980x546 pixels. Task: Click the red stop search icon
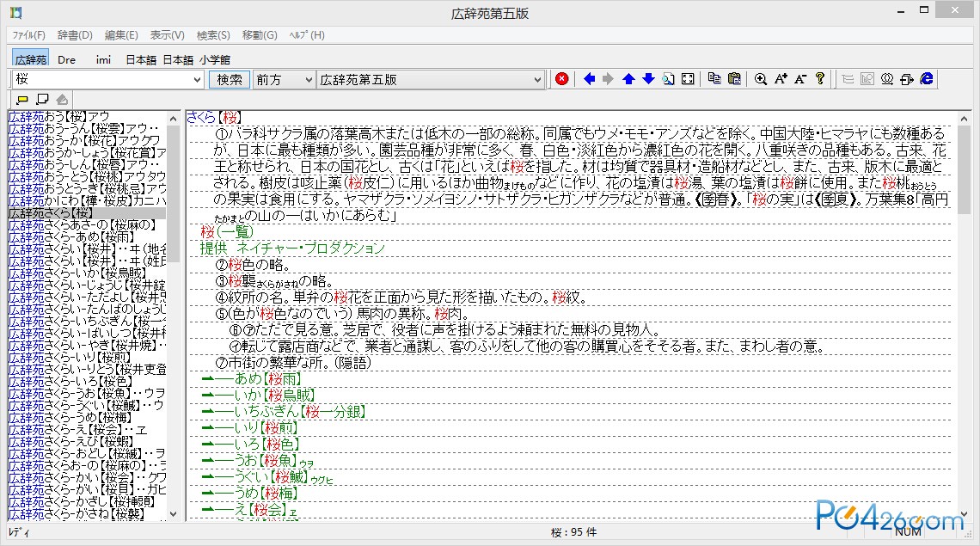coord(562,79)
